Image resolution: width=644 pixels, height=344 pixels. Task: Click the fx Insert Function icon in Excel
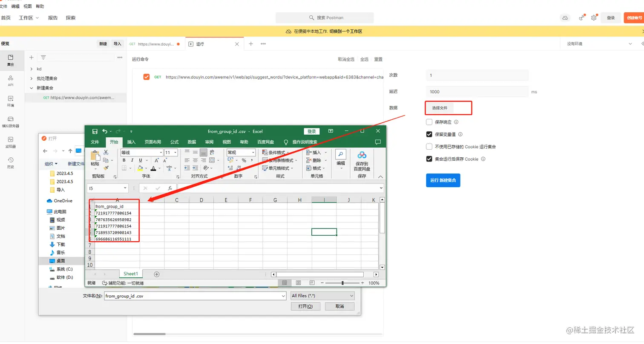170,188
